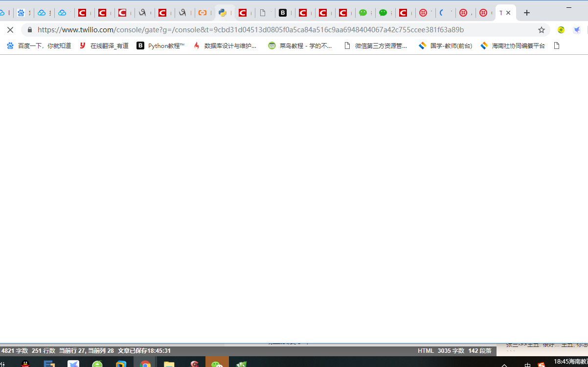Click 当前行 27, 当前列 28 status text
The height and width of the screenshot is (367, 588).
coord(87,351)
